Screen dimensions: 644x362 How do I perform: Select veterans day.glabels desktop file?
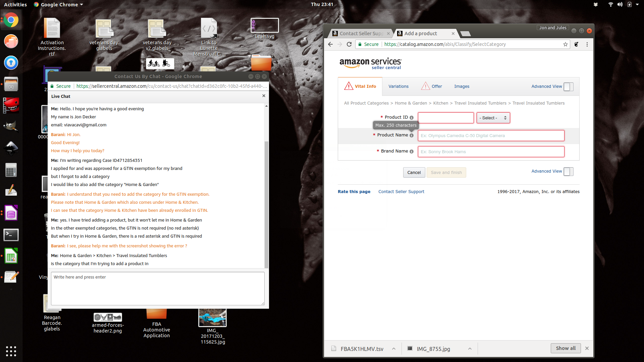pos(104,35)
